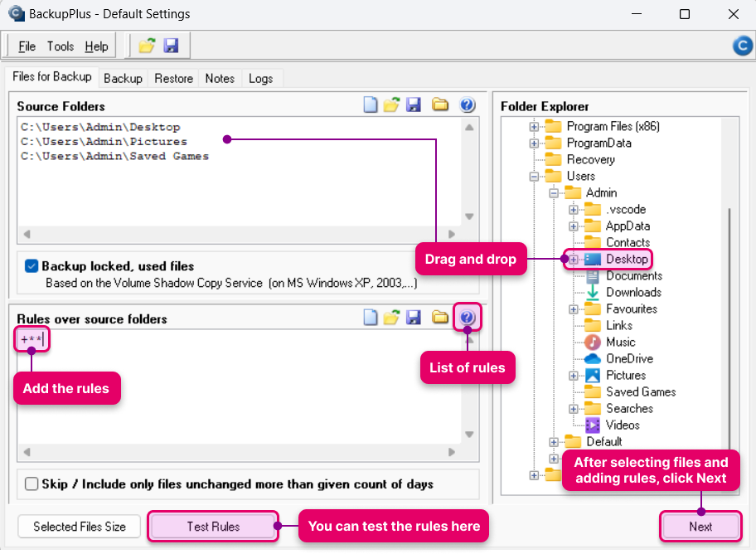Click the Source Folders scroll right arrow
This screenshot has width=756, height=554.
tap(452, 234)
